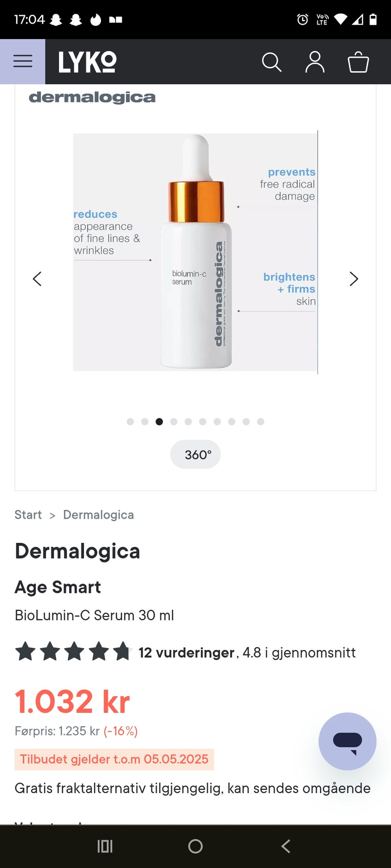Open the chat support bubble

[x=347, y=741]
